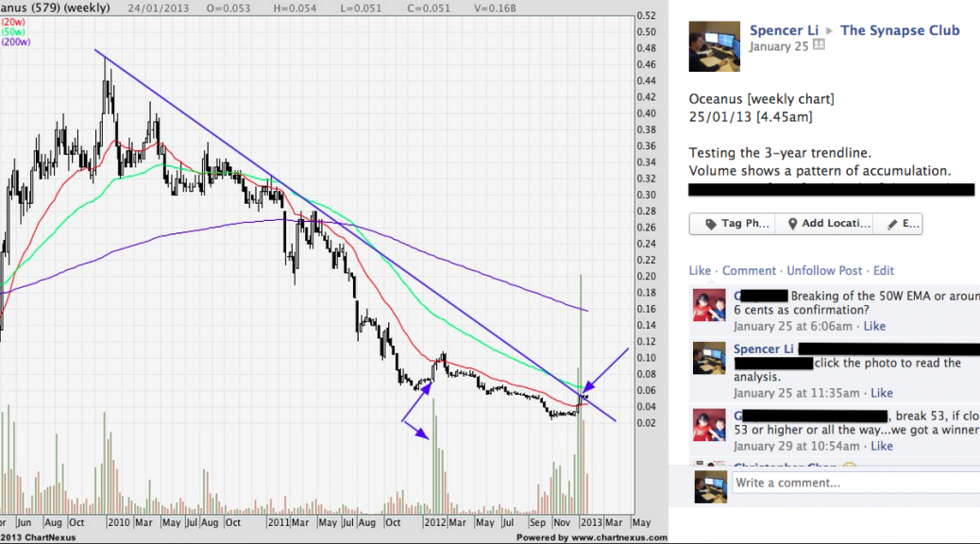
Task: Click the Edit link beside Unfollow Post
Action: pos(883,271)
